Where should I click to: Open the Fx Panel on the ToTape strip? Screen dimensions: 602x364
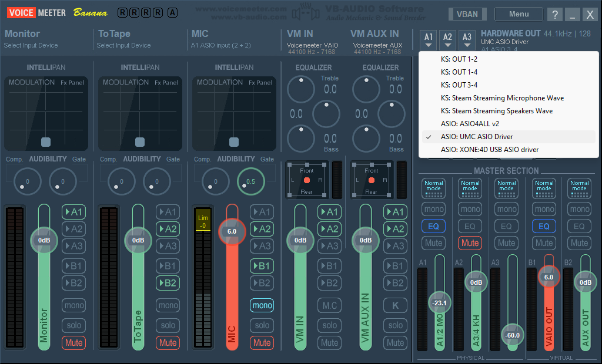(166, 82)
